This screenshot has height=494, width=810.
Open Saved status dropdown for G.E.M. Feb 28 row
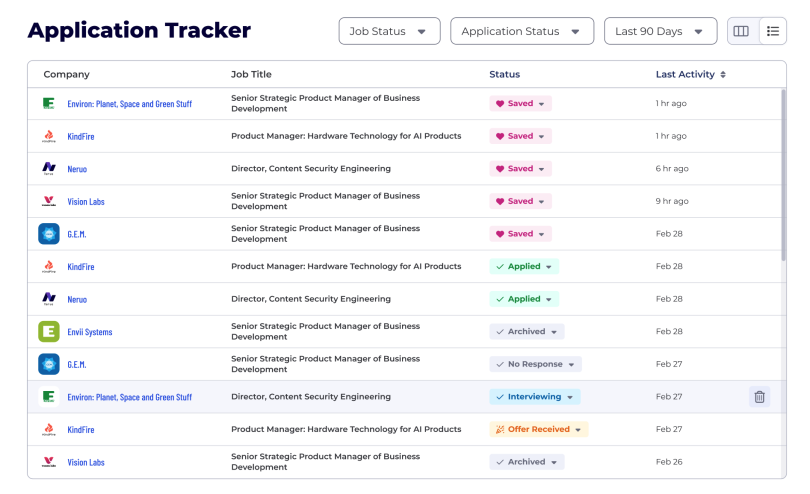point(520,234)
